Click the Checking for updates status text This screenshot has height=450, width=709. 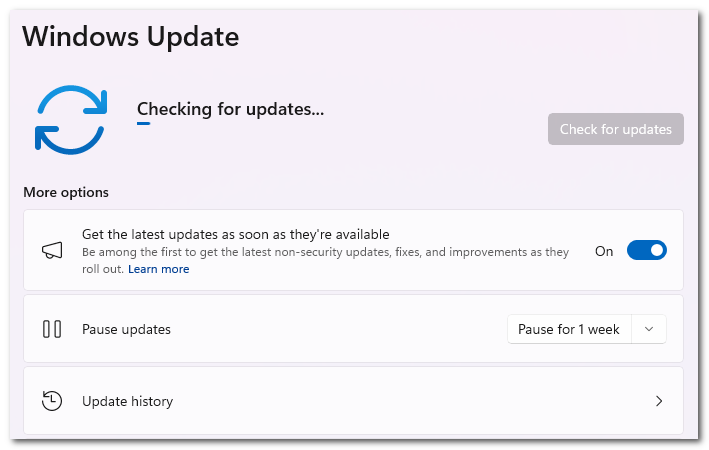tap(230, 109)
